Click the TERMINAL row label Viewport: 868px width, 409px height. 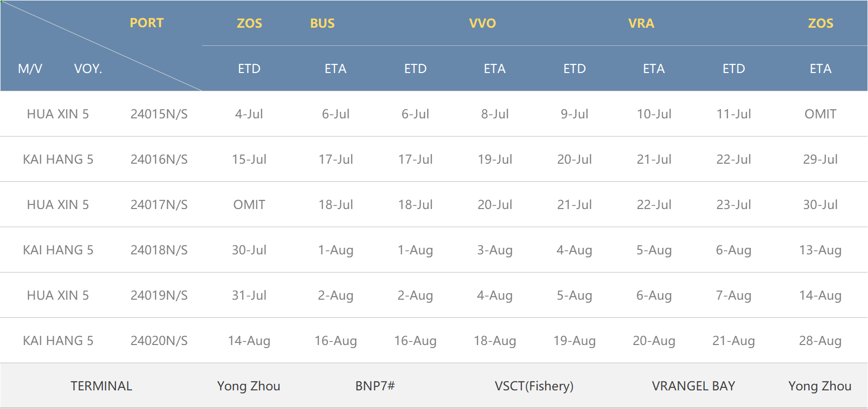(x=101, y=386)
